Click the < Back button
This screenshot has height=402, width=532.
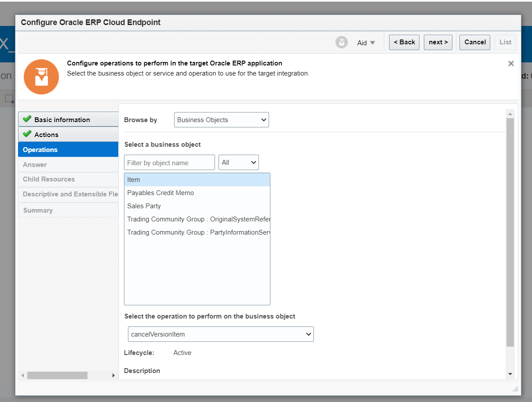tap(404, 42)
